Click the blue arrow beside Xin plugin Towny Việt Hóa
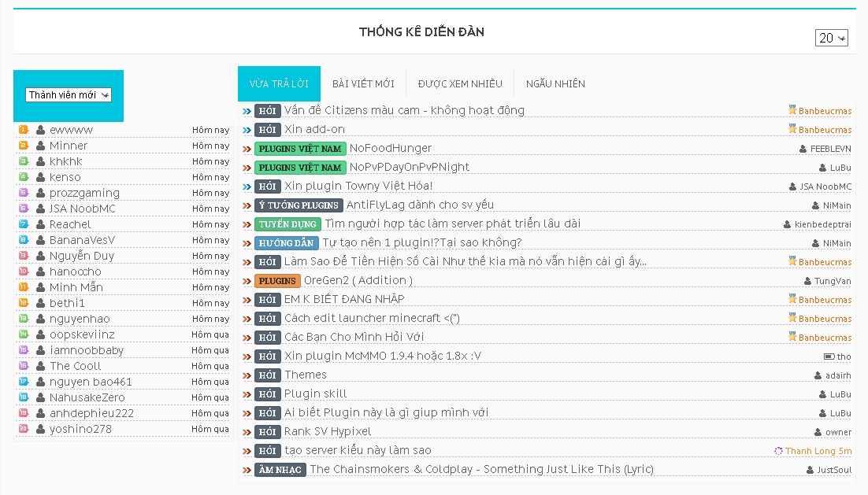The image size is (868, 495). 247,187
